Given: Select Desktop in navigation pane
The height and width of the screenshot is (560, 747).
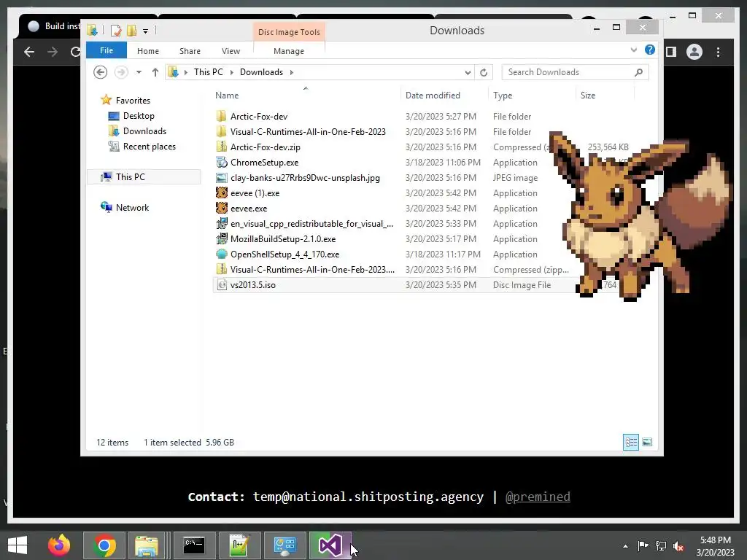Looking at the screenshot, I should [x=138, y=116].
